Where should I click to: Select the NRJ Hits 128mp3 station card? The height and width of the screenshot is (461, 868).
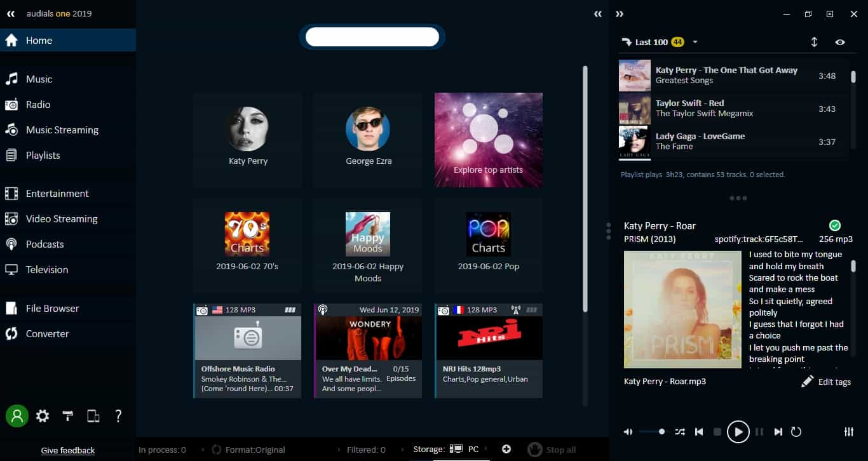click(489, 351)
